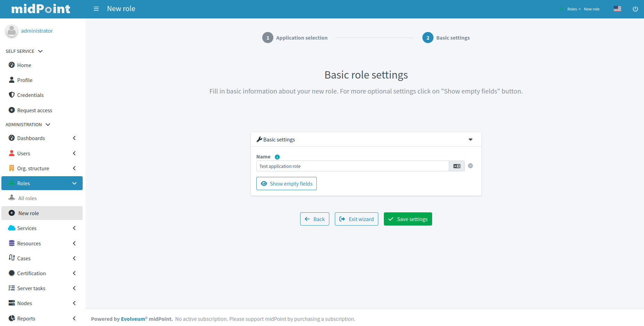Collapse the Basic settings panel arrow
644x326 pixels.
[x=471, y=140]
